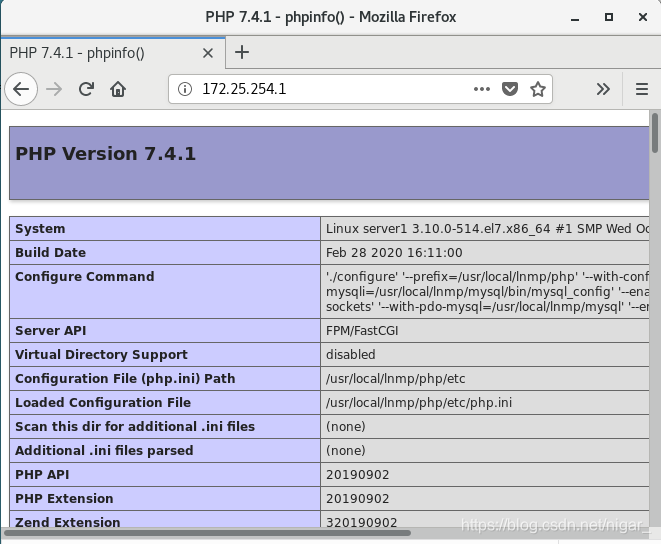The image size is (661, 544).
Task: Click the FPM/FastCGI value
Action: [362, 331]
